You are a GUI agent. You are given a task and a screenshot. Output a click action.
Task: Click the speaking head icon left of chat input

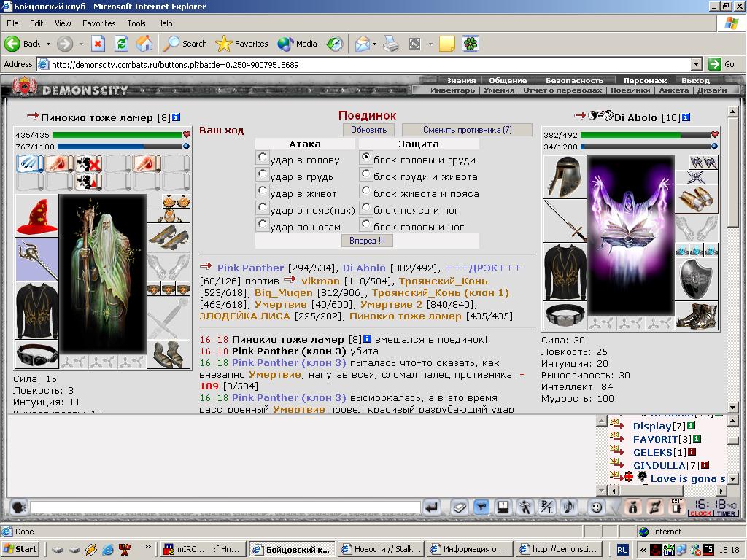[x=18, y=507]
